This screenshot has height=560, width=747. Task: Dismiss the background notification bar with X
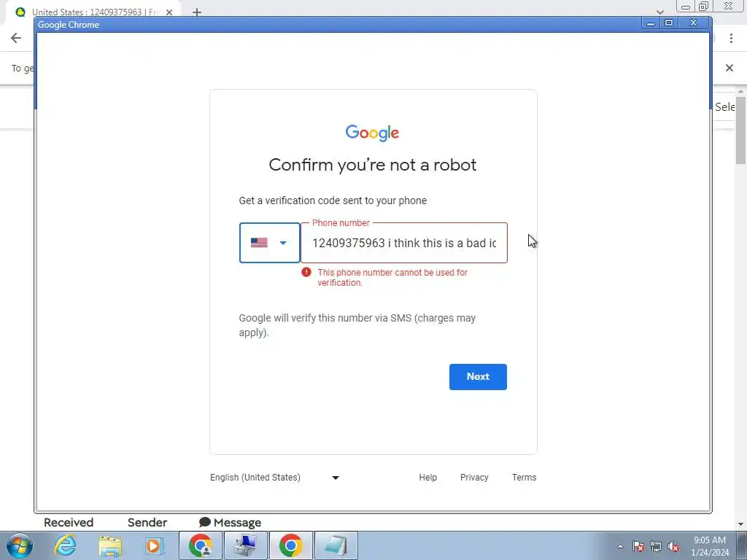[x=729, y=68]
